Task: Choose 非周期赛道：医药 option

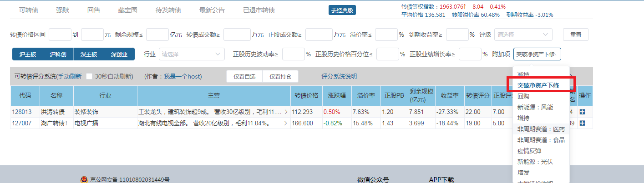Action: pos(541,129)
